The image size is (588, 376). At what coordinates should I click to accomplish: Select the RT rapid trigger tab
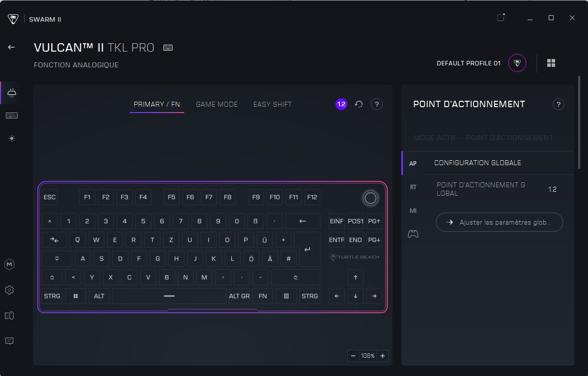(413, 187)
